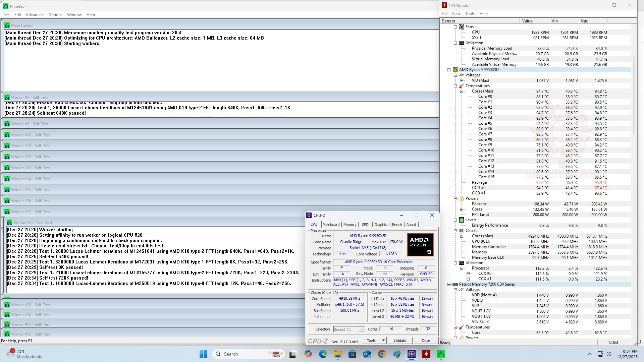Collapse the Fans sensor group
Screen dimensions: 644x362
pos(455,27)
